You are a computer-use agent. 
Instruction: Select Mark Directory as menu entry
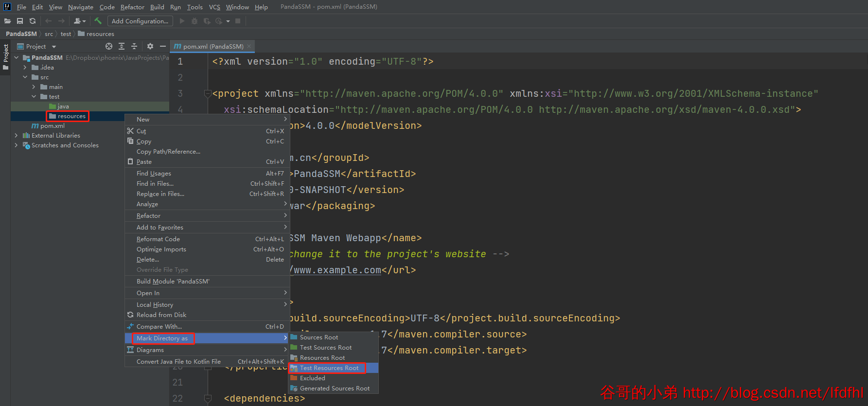[207, 338]
